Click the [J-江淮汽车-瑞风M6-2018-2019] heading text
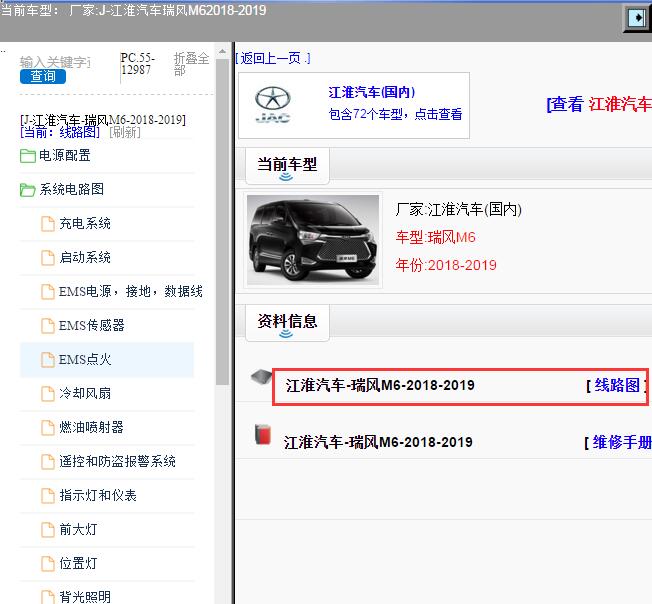Viewport: 652px width, 604px height. (x=103, y=120)
